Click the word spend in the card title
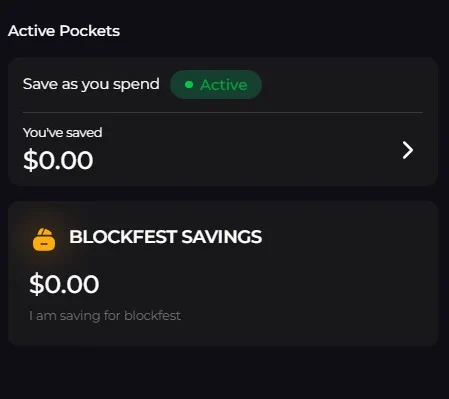Screen dimensions: 449x399 (x=136, y=85)
